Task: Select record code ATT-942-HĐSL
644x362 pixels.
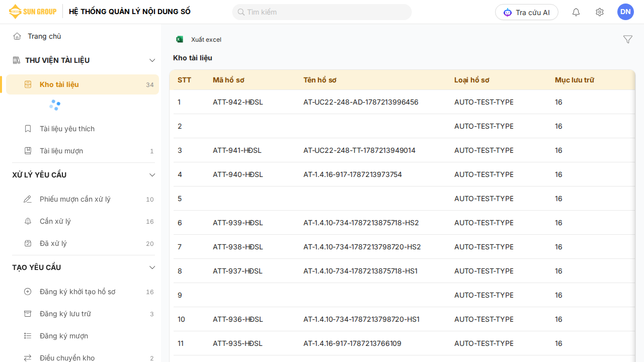Action: coord(238,102)
